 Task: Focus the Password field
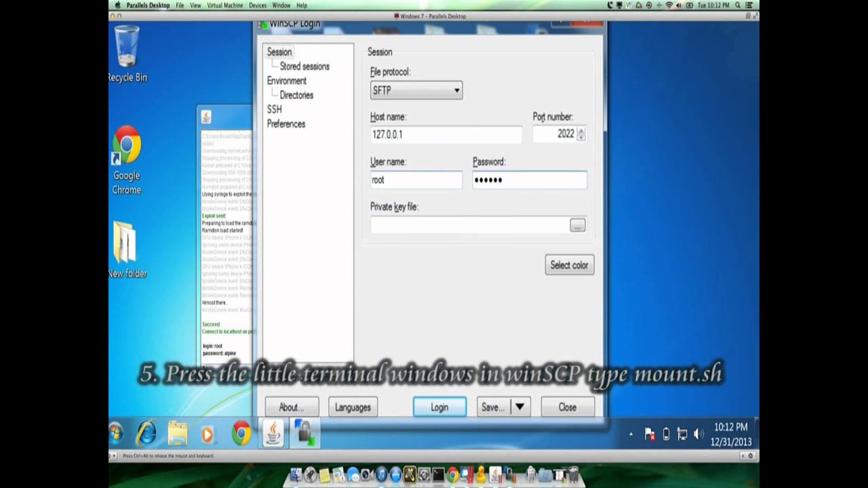pos(530,180)
